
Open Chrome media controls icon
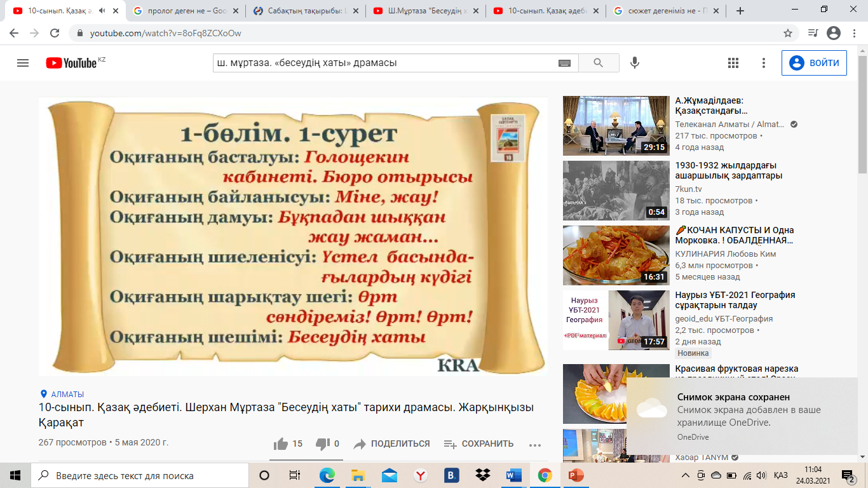[813, 33]
